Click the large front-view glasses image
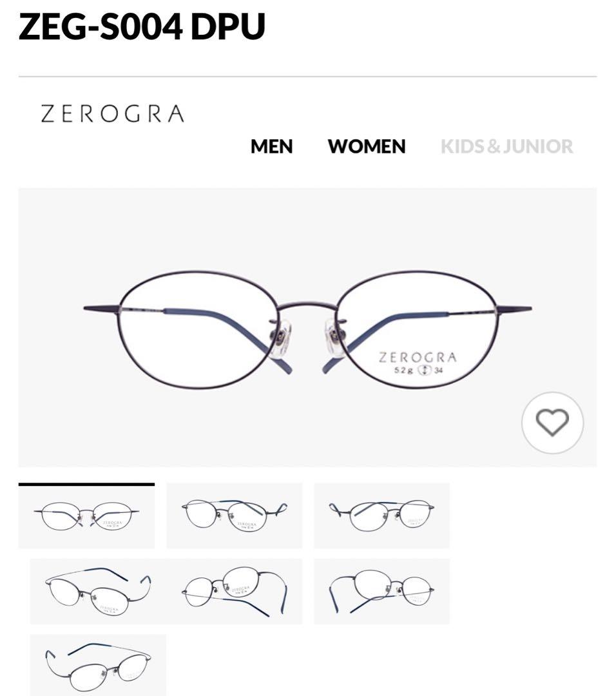 click(307, 327)
